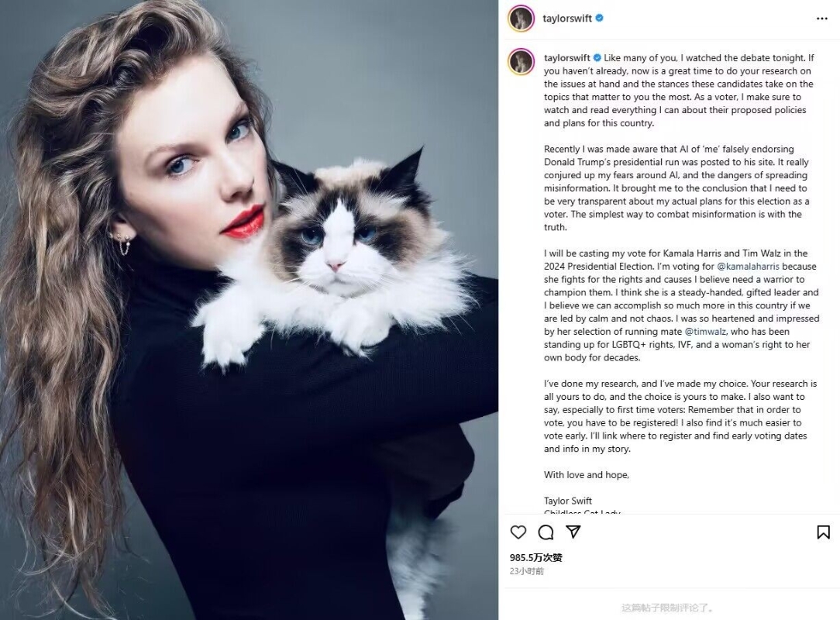840x620 pixels.
Task: Open the three-dot more options menu
Action: pos(822,19)
